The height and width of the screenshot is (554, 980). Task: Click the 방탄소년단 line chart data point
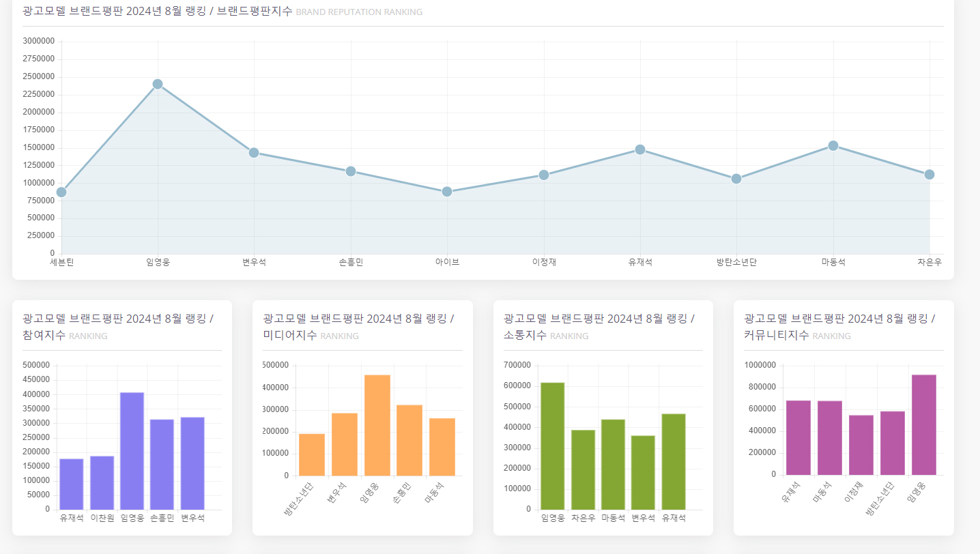736,179
